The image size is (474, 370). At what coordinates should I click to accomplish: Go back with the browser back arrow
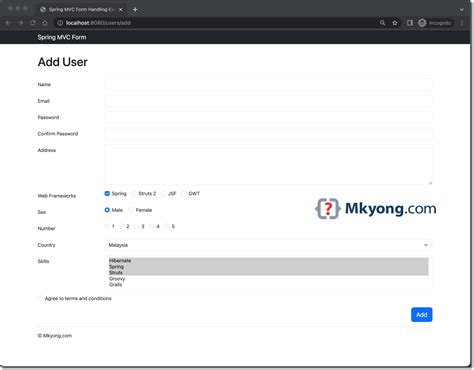click(x=9, y=23)
